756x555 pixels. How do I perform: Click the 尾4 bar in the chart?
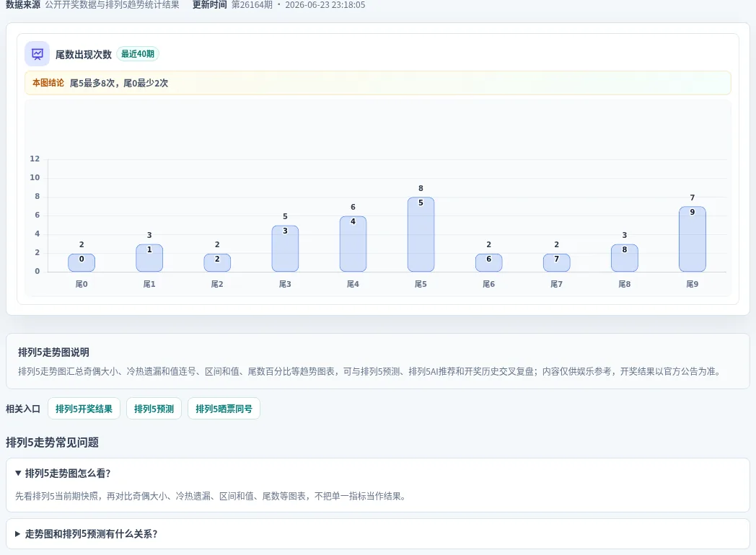click(353, 244)
